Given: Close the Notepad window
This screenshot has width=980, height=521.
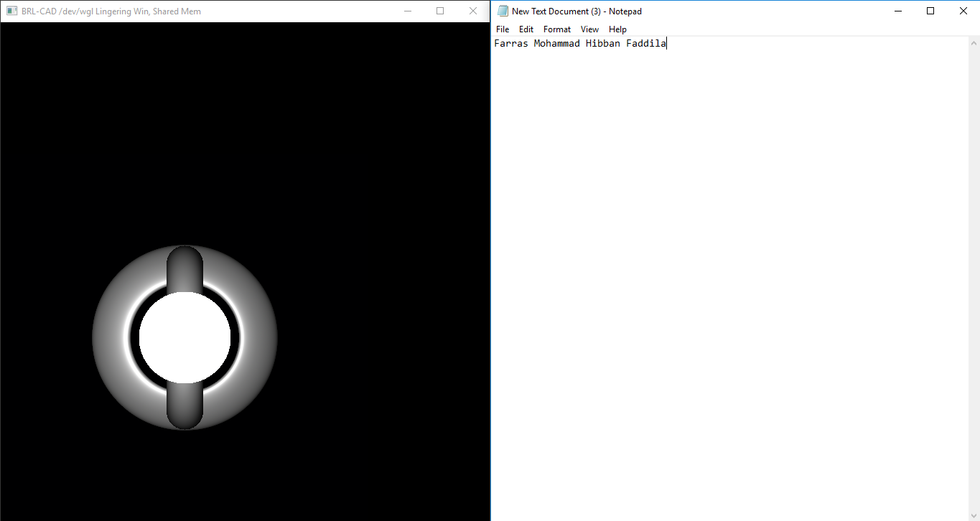Looking at the screenshot, I should pos(963,11).
